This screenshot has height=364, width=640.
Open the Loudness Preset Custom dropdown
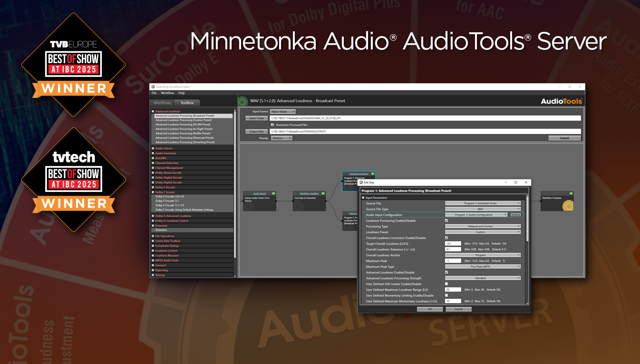(483, 232)
